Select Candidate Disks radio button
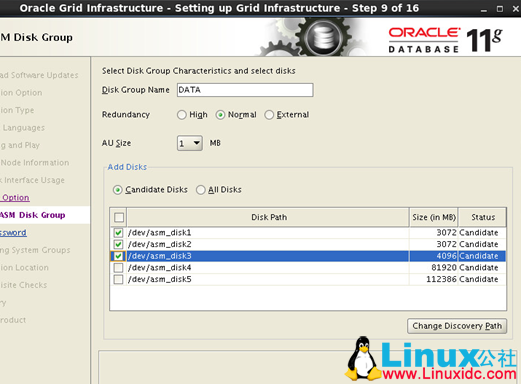The width and height of the screenshot is (521, 384). coord(117,190)
